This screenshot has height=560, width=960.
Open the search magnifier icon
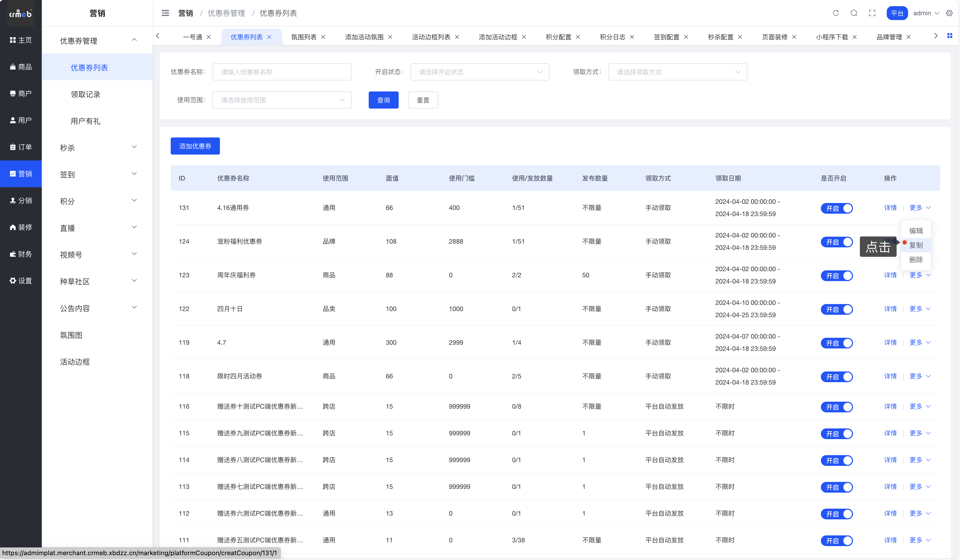click(x=854, y=13)
